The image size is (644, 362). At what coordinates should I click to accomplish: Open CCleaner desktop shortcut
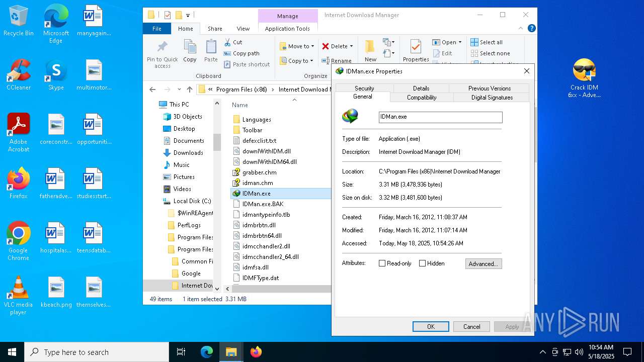[x=19, y=75]
